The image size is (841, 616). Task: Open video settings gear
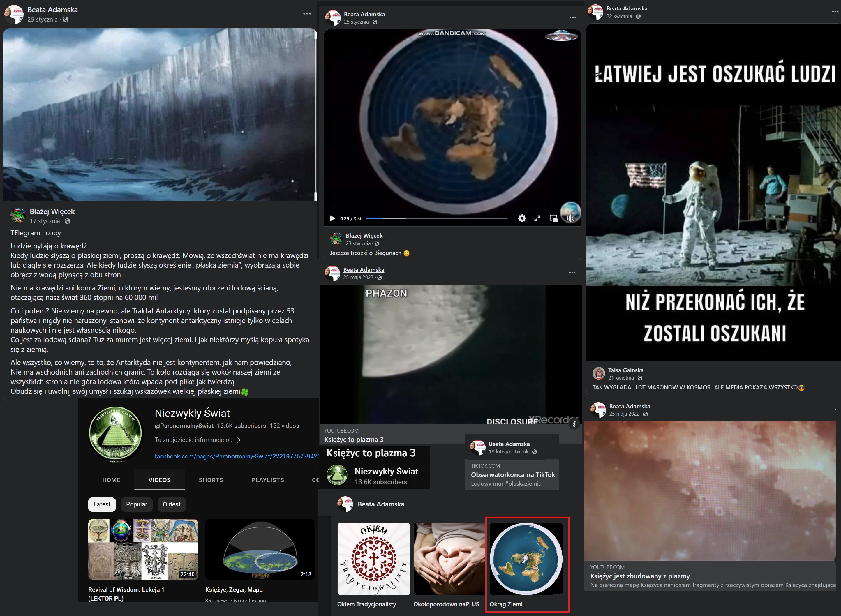522,218
